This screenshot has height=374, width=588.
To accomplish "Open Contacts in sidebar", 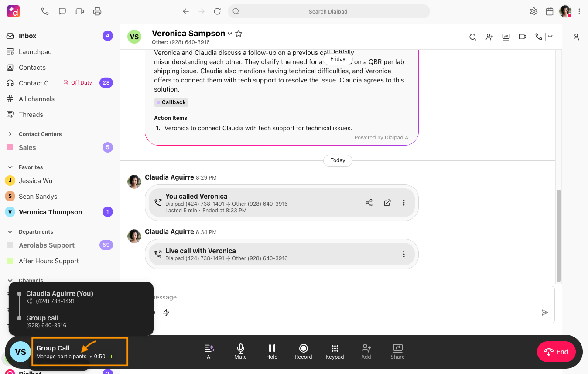I will coord(60,67).
